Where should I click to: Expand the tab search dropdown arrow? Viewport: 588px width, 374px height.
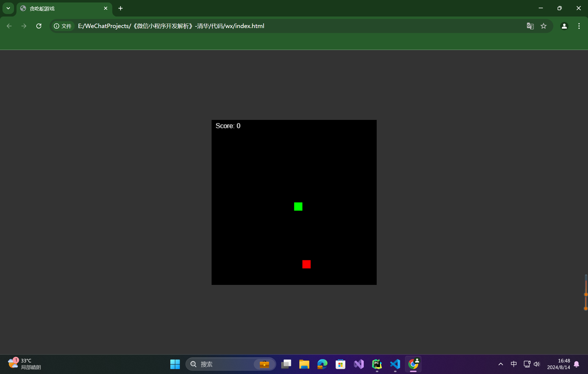pos(8,8)
